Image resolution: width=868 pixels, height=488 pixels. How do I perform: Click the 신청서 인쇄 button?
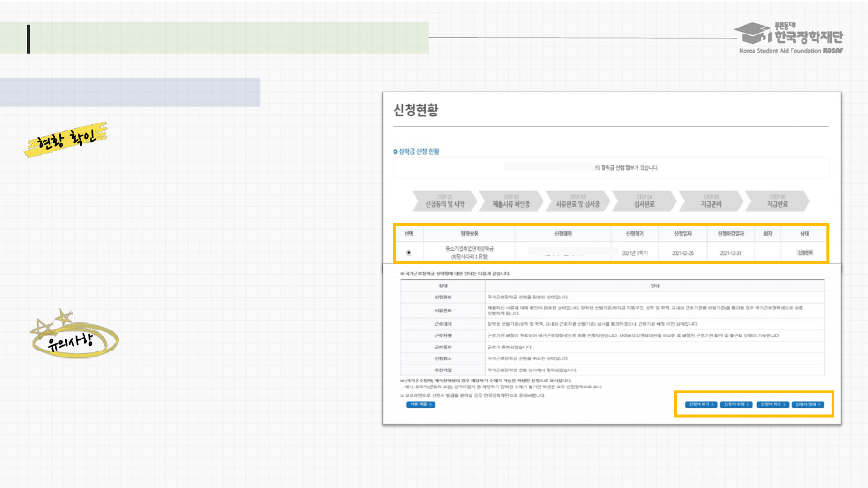tap(808, 404)
